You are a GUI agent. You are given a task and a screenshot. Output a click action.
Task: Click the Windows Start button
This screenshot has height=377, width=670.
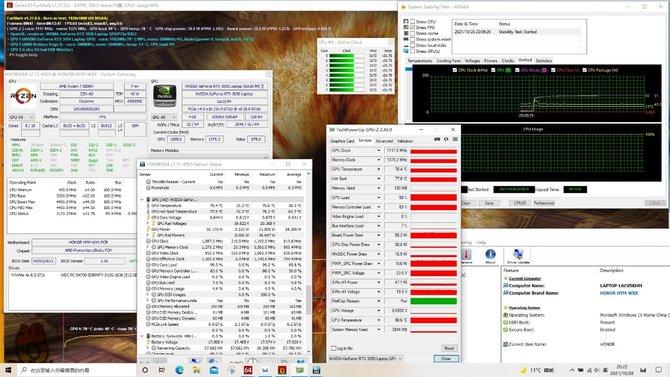click(8, 370)
